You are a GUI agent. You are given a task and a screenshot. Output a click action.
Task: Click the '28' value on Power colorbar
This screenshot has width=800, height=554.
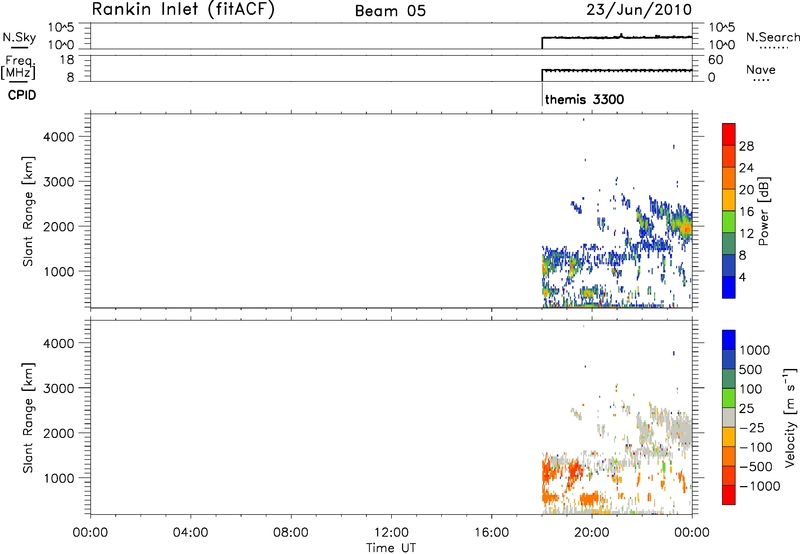tap(746, 146)
